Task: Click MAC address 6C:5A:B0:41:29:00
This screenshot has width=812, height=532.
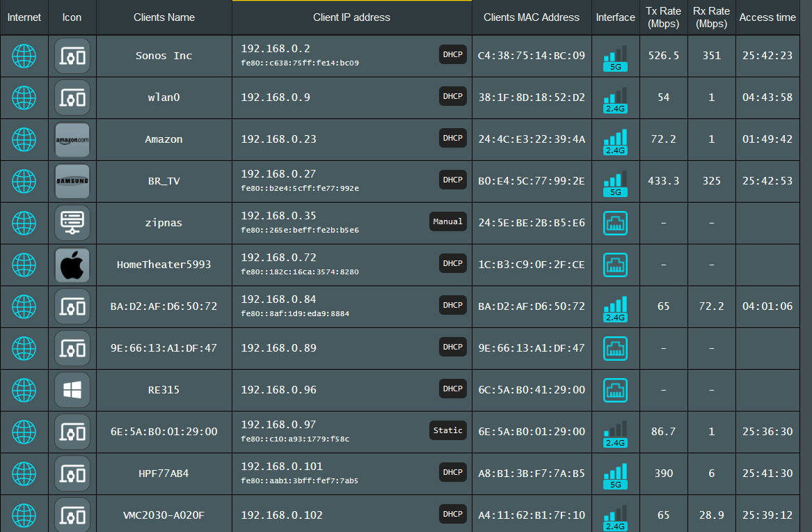Action: pyautogui.click(x=532, y=390)
